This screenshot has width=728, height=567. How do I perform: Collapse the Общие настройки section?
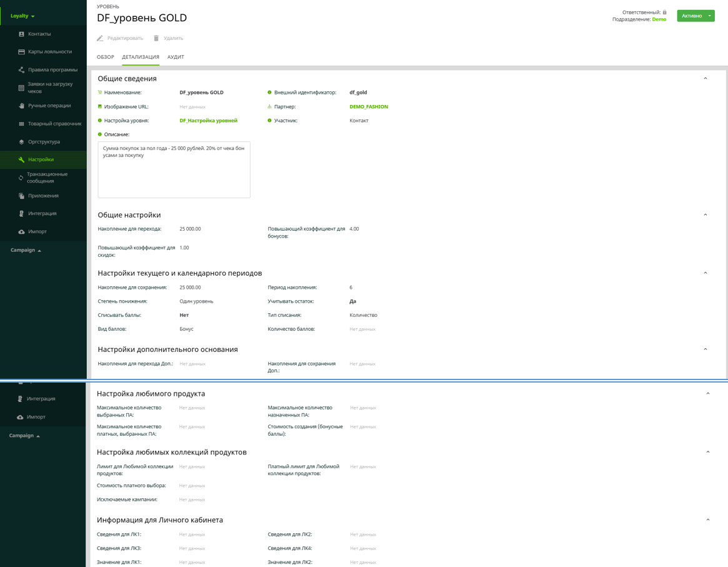(706, 215)
